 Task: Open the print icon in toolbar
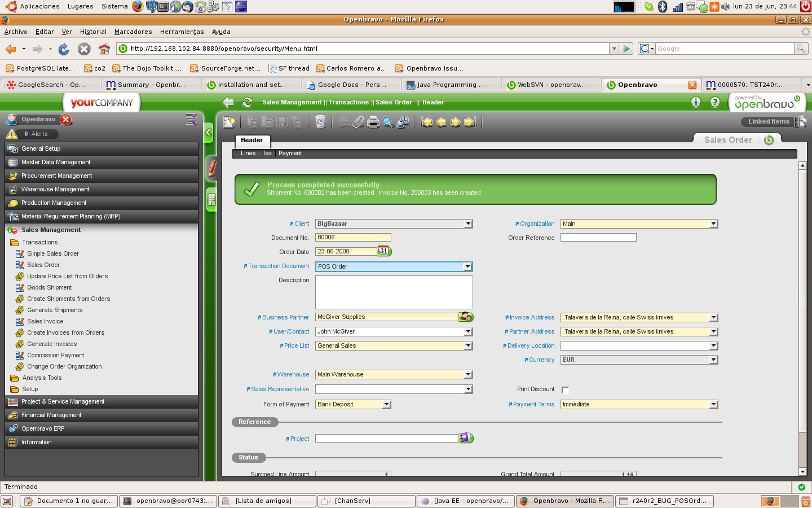pyautogui.click(x=373, y=122)
